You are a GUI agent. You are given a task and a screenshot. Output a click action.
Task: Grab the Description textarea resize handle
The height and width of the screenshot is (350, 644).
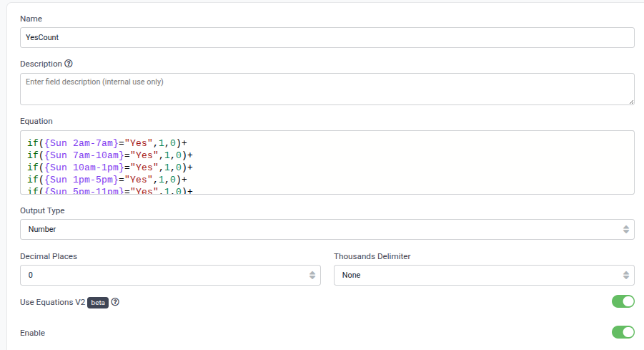pyautogui.click(x=631, y=102)
